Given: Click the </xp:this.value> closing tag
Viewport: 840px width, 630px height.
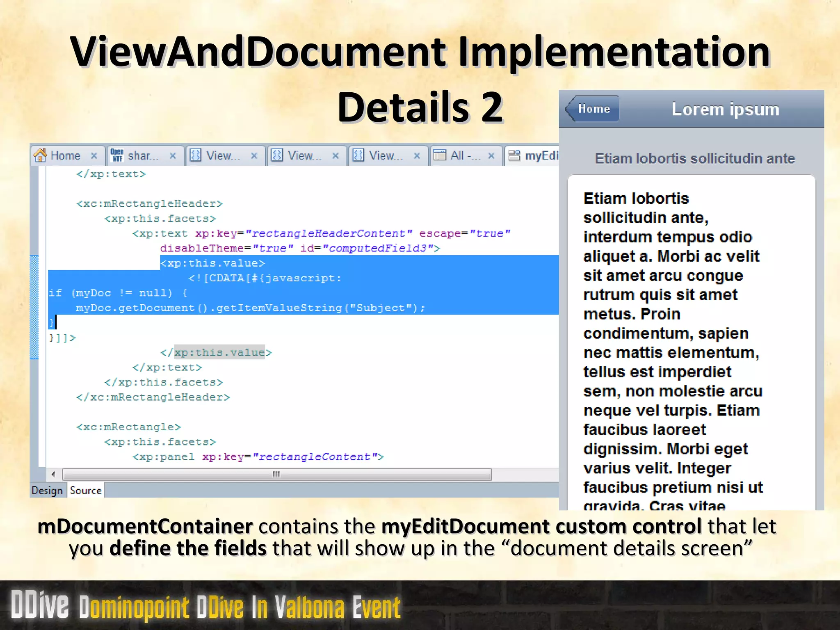Looking at the screenshot, I should (216, 353).
